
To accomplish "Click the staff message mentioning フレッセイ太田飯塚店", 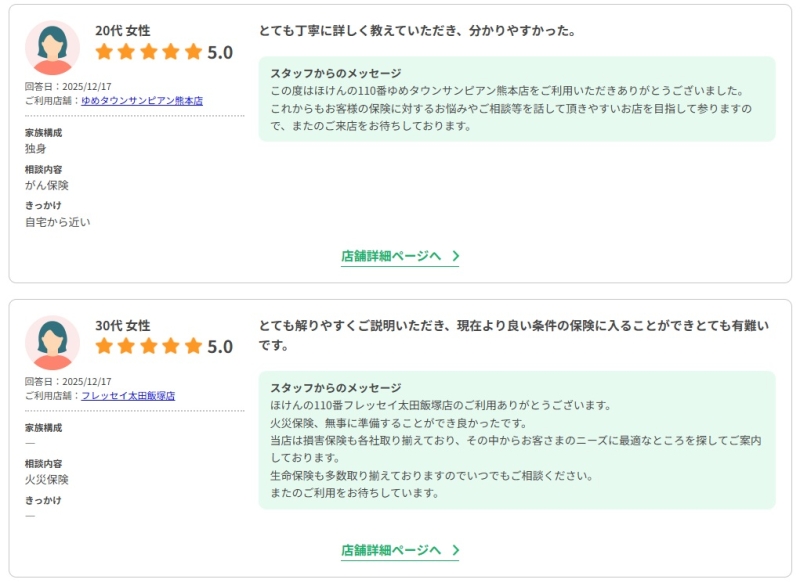I will click(x=516, y=440).
